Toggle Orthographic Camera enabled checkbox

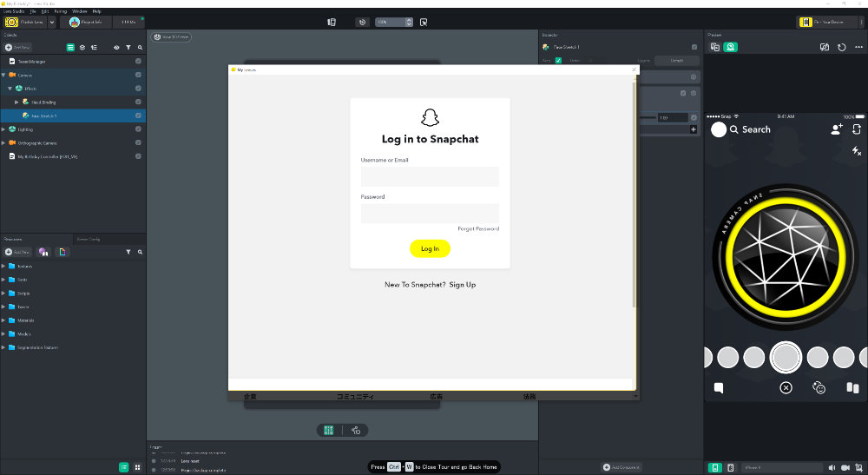point(138,142)
